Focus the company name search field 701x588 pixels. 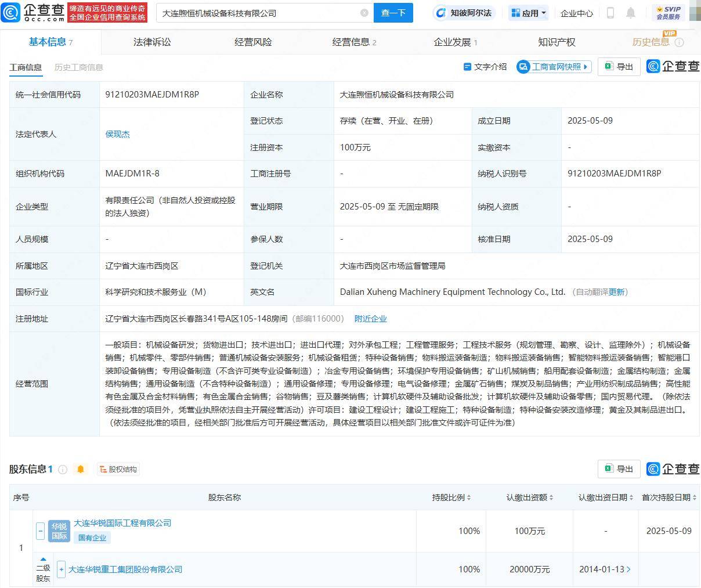[x=258, y=13]
